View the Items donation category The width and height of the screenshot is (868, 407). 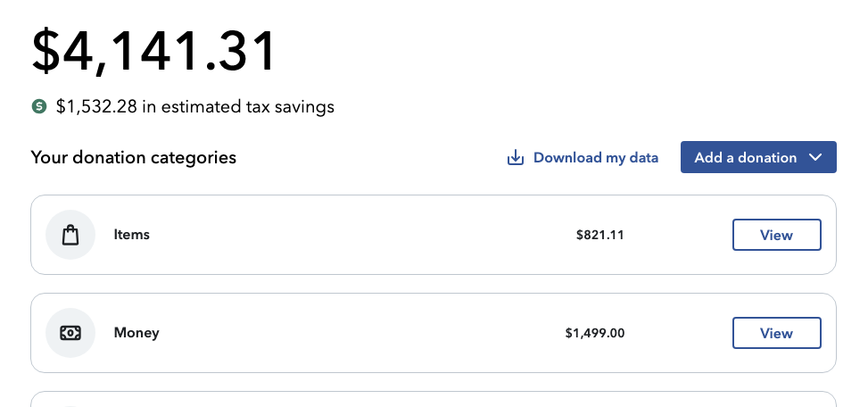(x=776, y=235)
